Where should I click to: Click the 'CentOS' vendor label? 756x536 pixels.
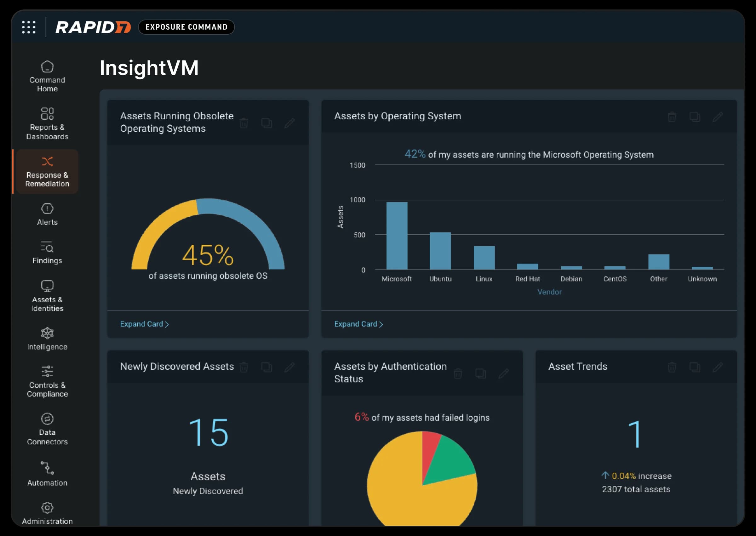coord(615,279)
